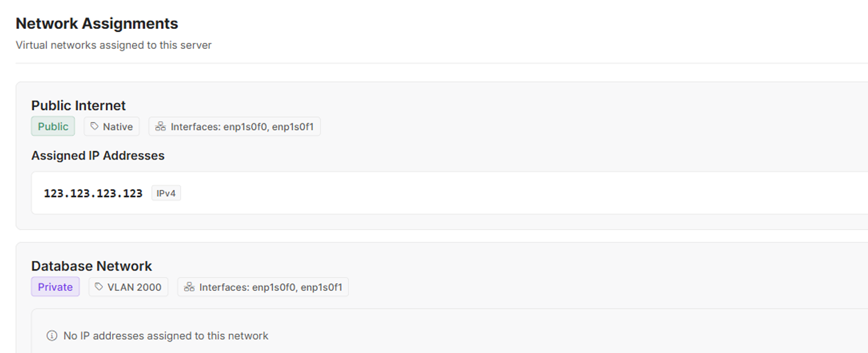Click the 'No IP addresses assigned' message
The height and width of the screenshot is (353, 868).
[x=166, y=336]
